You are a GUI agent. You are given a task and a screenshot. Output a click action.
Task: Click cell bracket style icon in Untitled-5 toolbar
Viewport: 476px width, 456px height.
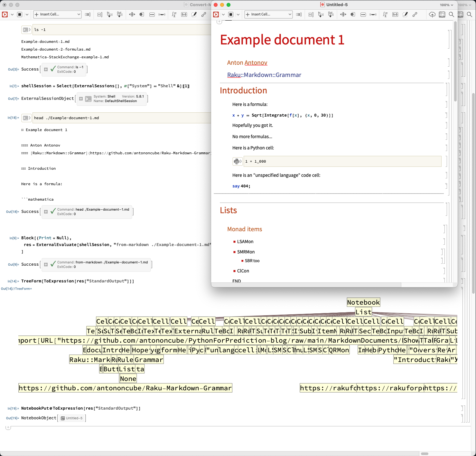(x=299, y=14)
